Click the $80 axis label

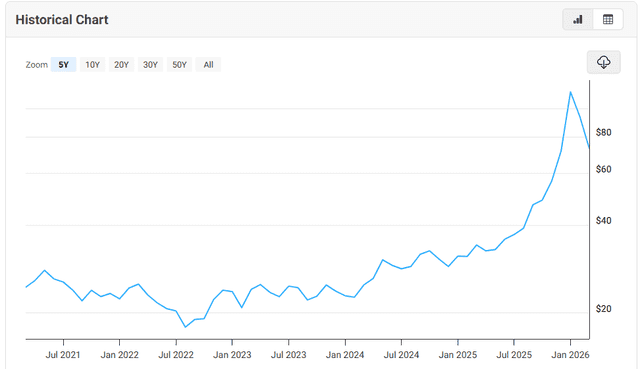tap(604, 132)
